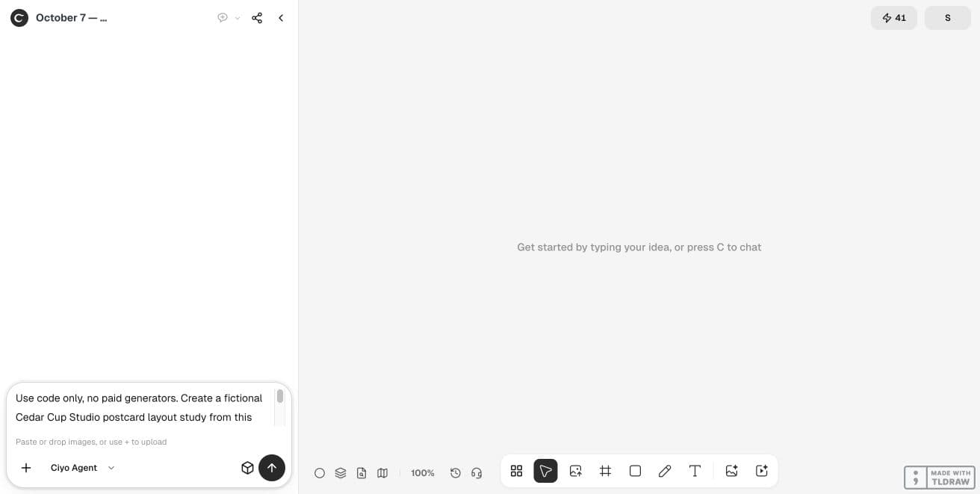Select the Text tool
980x494 pixels.
pos(695,471)
